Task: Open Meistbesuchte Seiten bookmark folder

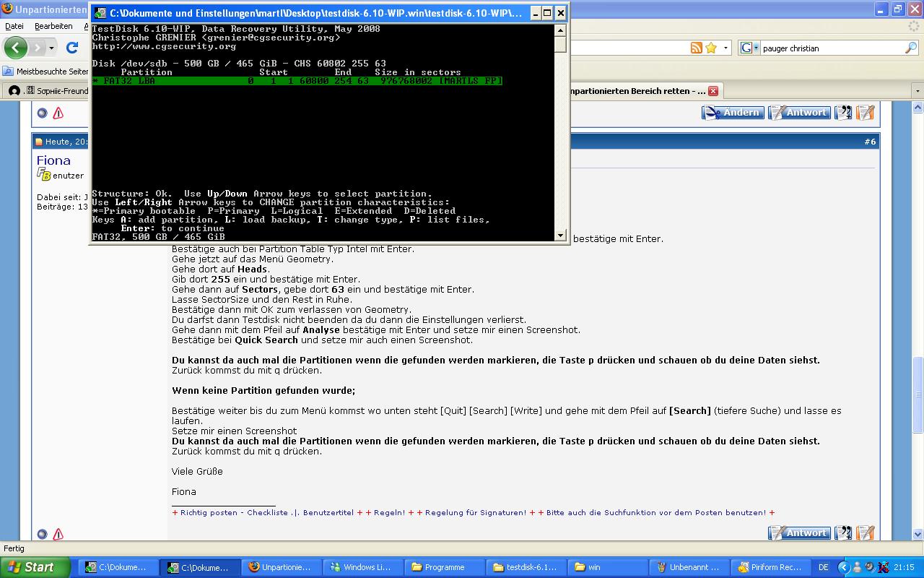Action: 46,72
